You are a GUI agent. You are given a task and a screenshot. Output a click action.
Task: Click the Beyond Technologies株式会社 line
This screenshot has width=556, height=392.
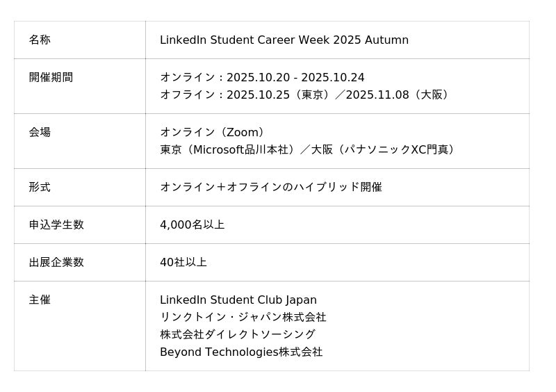(x=241, y=352)
